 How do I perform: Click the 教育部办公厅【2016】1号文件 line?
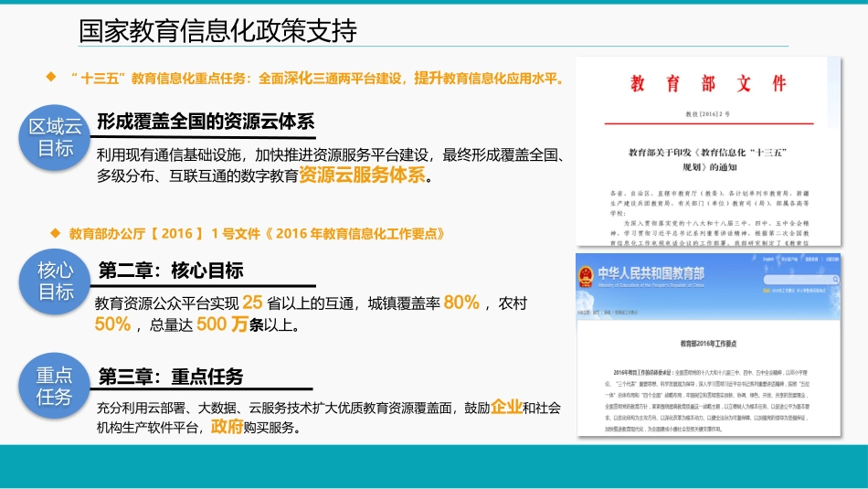[257, 233]
